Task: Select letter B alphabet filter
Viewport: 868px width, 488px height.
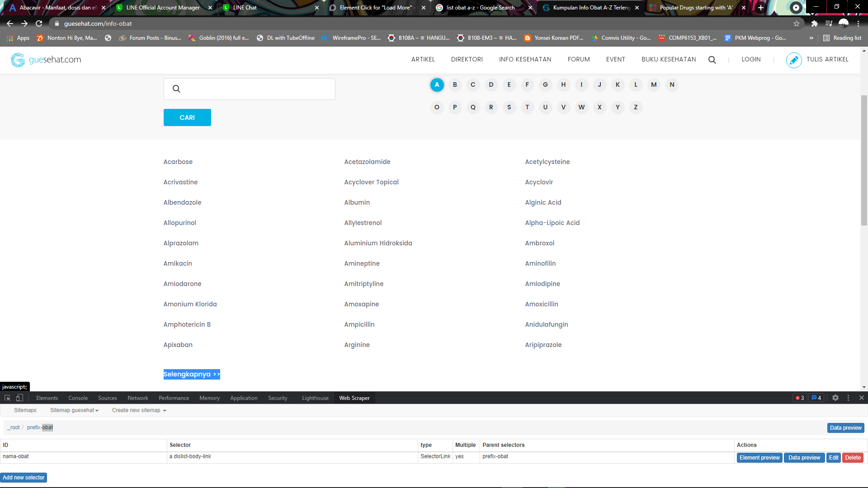Action: [x=455, y=84]
